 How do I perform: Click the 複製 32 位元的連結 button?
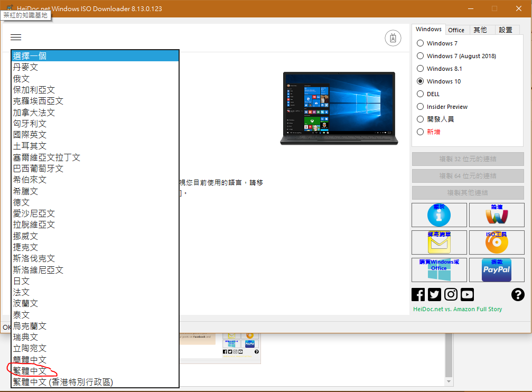pos(468,159)
